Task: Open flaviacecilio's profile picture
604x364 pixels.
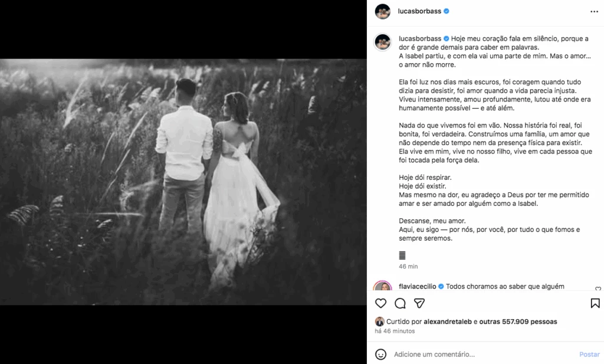Action: click(x=382, y=287)
